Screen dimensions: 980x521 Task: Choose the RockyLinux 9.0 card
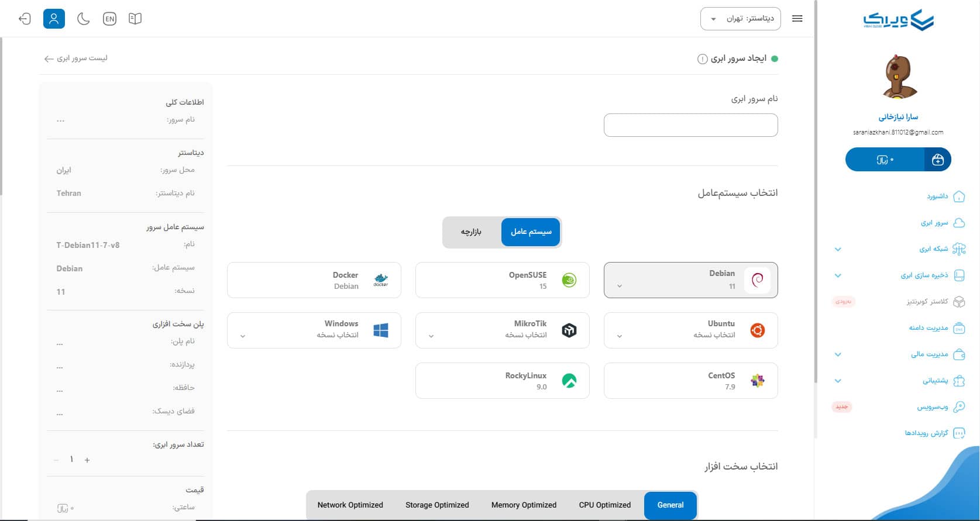pyautogui.click(x=502, y=381)
